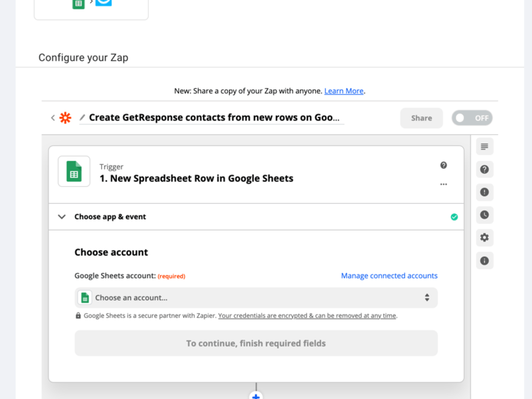Click Manage connected accounts link
The image size is (532, 399).
coord(389,276)
